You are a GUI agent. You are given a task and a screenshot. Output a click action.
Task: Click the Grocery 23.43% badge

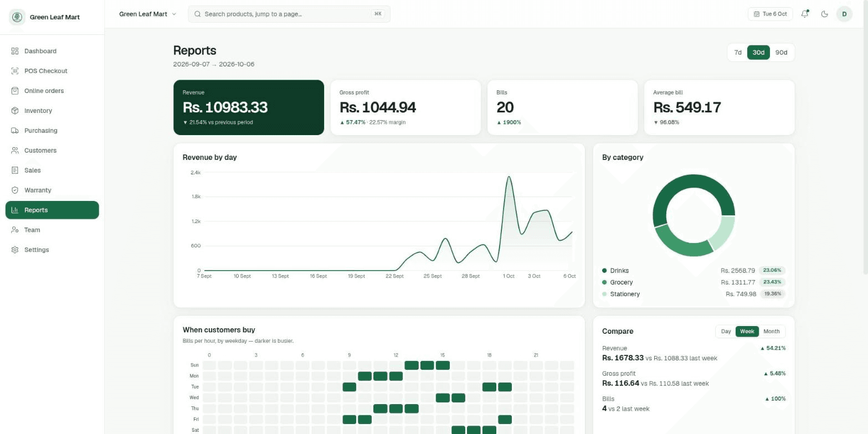click(x=772, y=282)
